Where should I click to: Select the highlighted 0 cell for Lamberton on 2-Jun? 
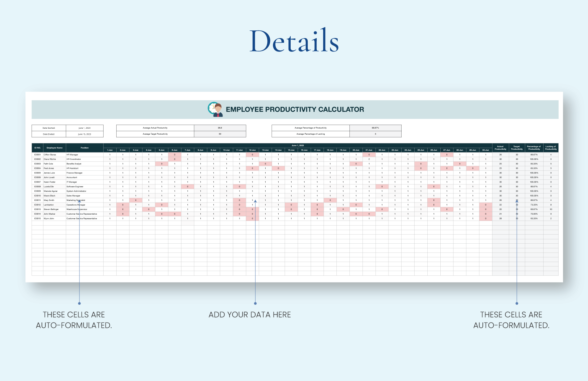tap(122, 205)
